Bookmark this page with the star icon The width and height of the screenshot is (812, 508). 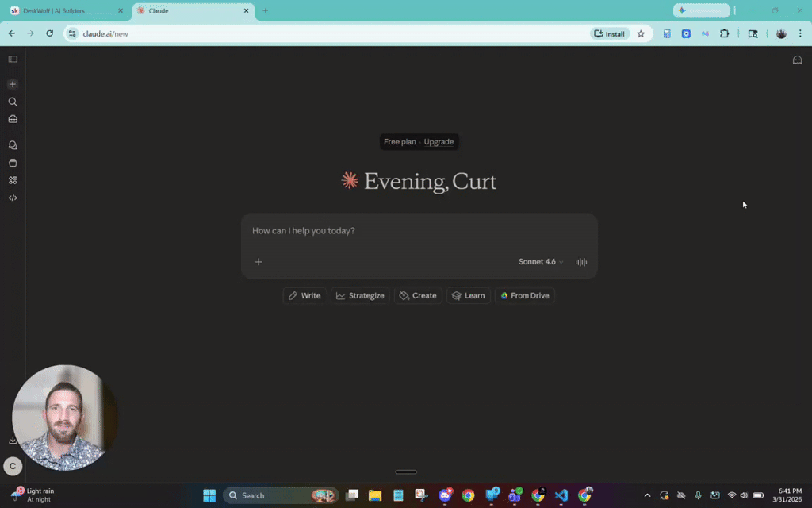click(x=641, y=33)
